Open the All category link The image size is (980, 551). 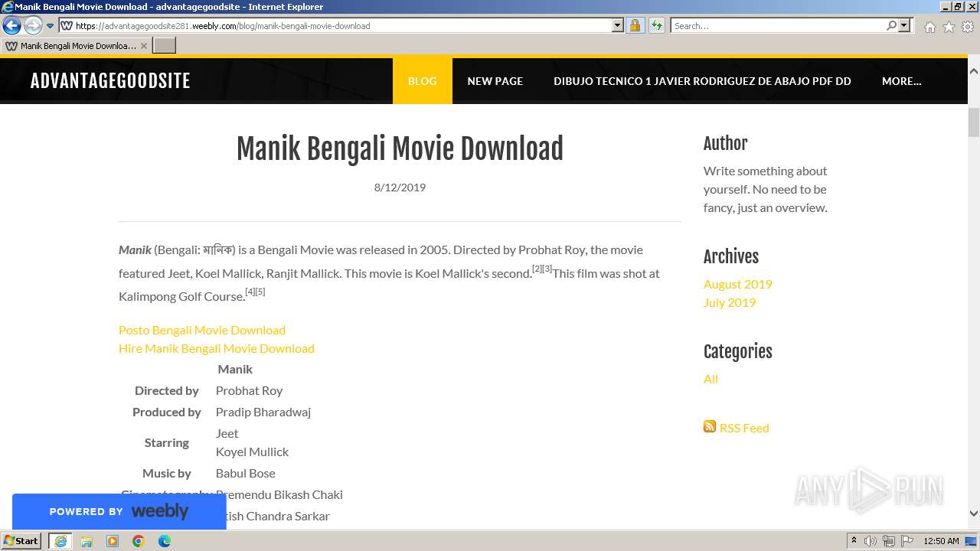pos(710,379)
